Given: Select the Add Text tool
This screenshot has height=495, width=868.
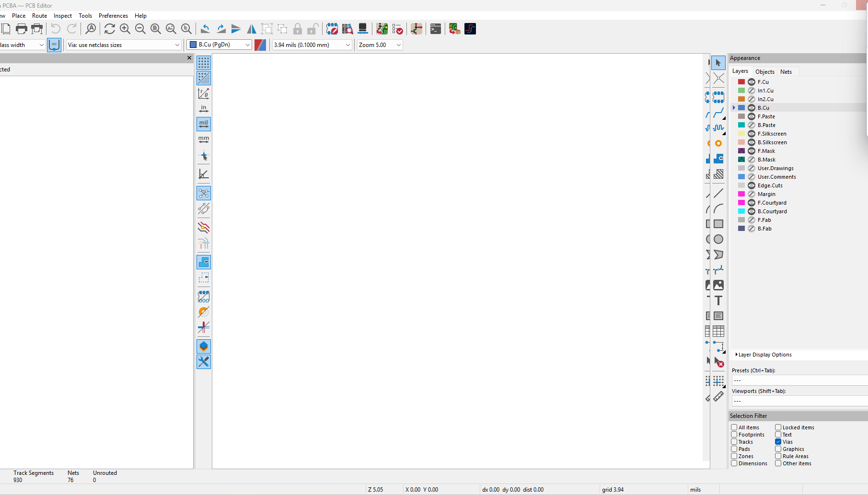Looking at the screenshot, I should (x=718, y=300).
